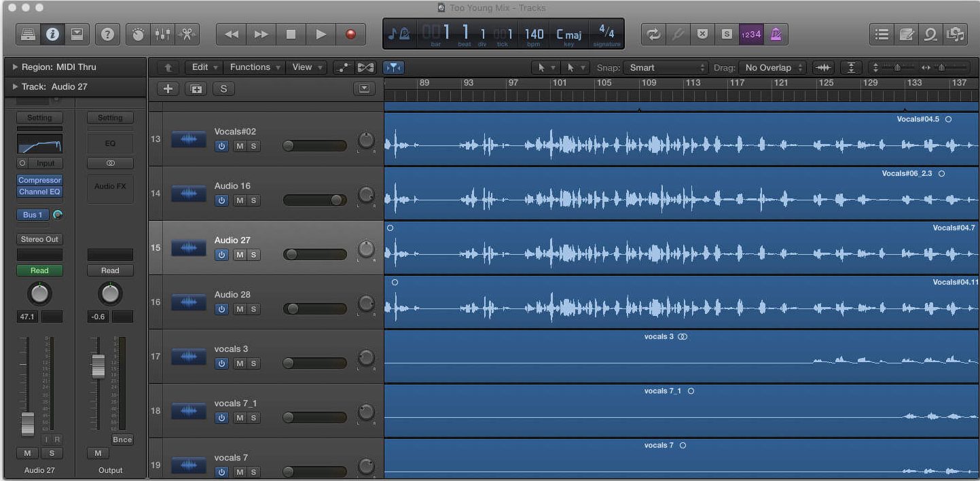Mute the Audio 16 track
This screenshot has height=481, width=980.
240,200
